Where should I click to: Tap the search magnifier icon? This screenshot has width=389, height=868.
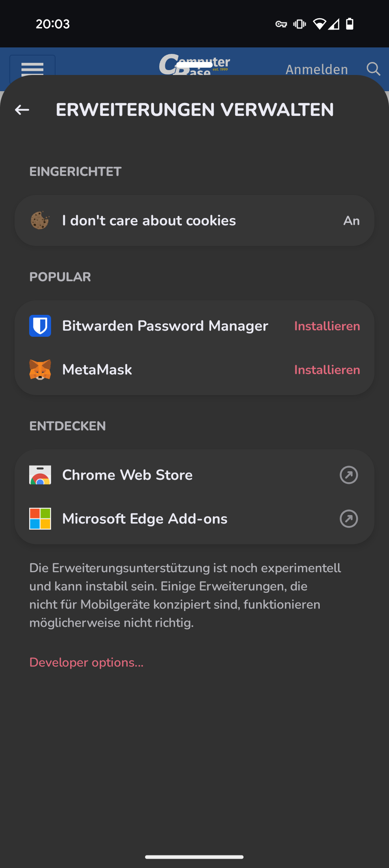[x=373, y=69]
